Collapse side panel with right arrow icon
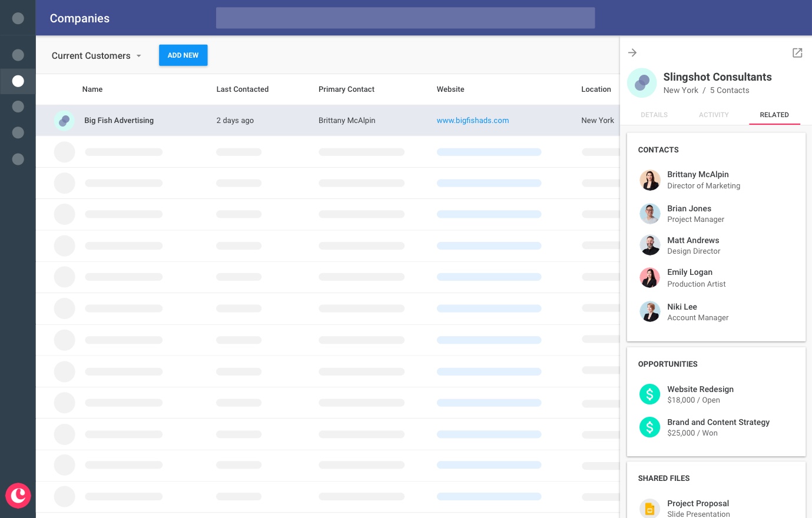Screen dimensions: 812x518 [632, 52]
